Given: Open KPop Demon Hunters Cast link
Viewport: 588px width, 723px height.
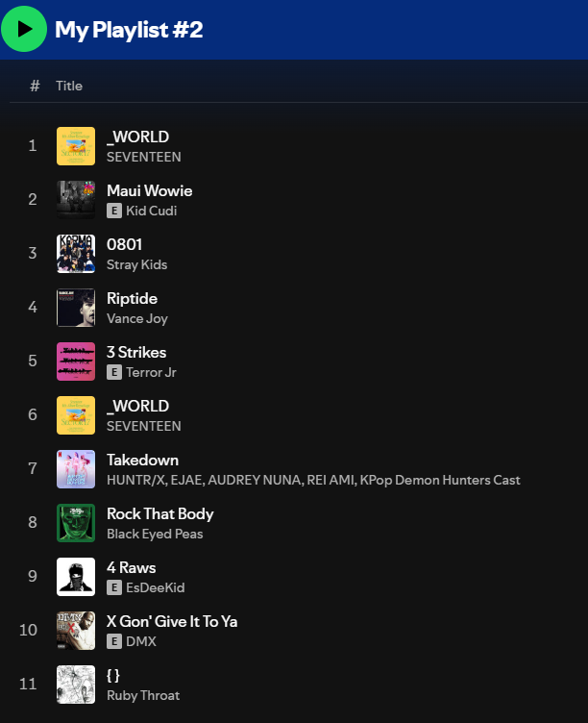Looking at the screenshot, I should coord(440,481).
